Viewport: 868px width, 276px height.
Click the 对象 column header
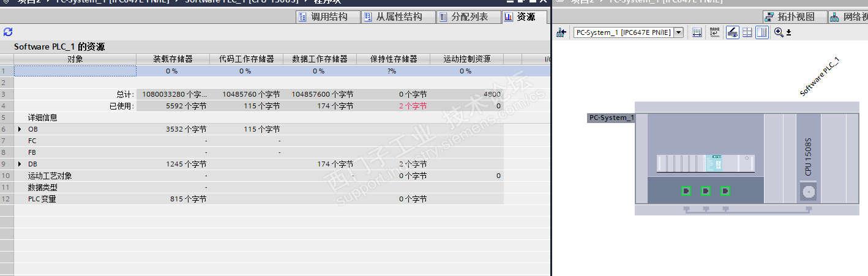[x=75, y=59]
